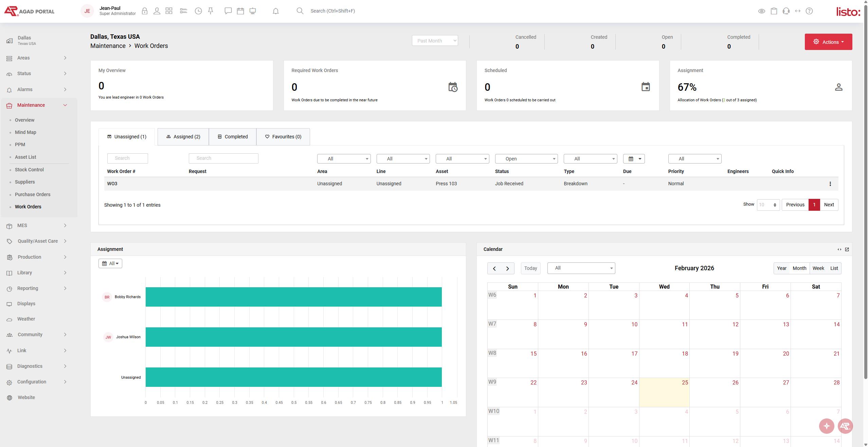
Task: Open the WO3 row three-dot menu
Action: 830,184
